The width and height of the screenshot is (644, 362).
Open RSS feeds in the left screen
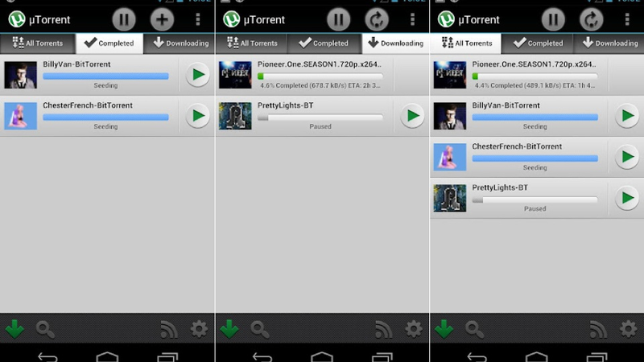(x=169, y=329)
